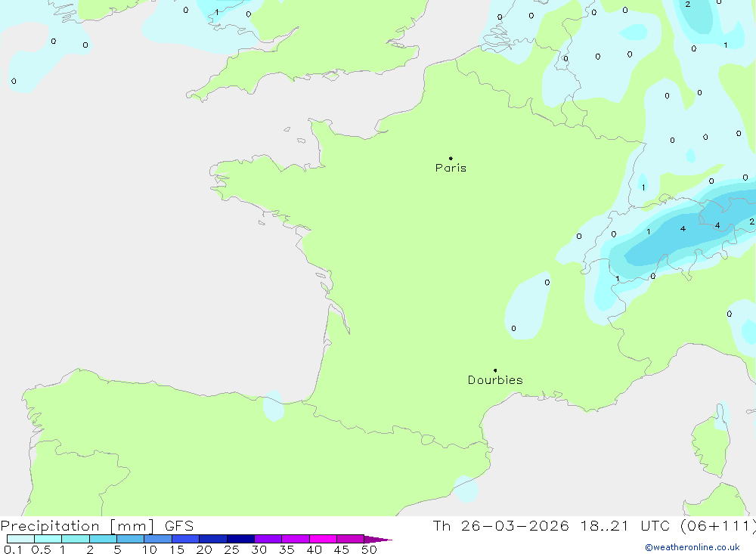Click the 50 mm value at legend end
The image size is (756, 554).
(369, 550)
